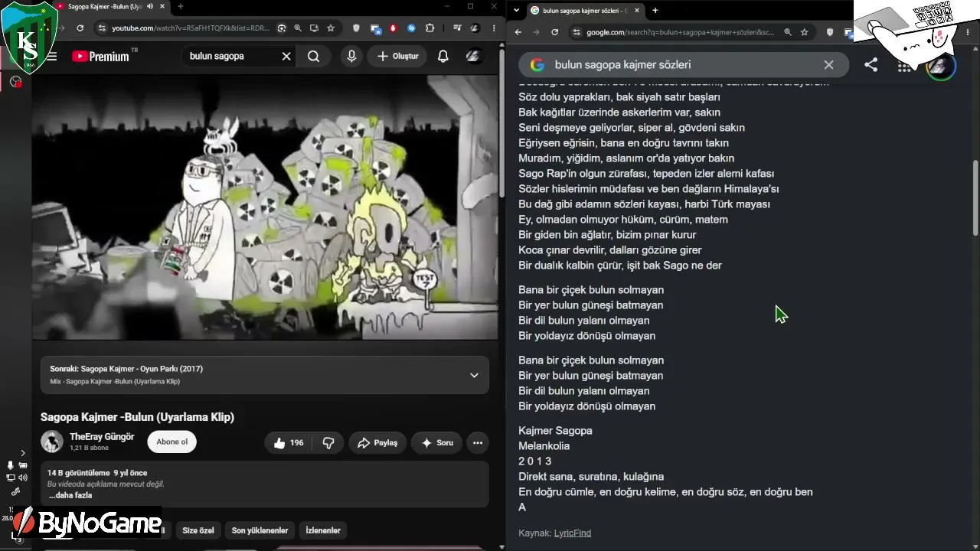Expand description with ...daha fazla
The image size is (980, 551).
click(x=70, y=495)
